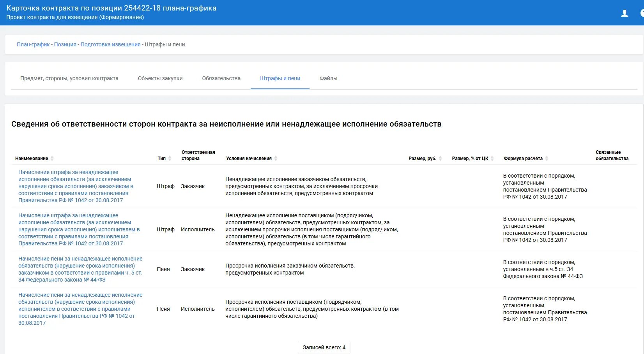Click condition 'Просрочка исполнения заказчиком обязательств'
Image resolution: width=644 pixels, height=354 pixels.
(x=290, y=269)
